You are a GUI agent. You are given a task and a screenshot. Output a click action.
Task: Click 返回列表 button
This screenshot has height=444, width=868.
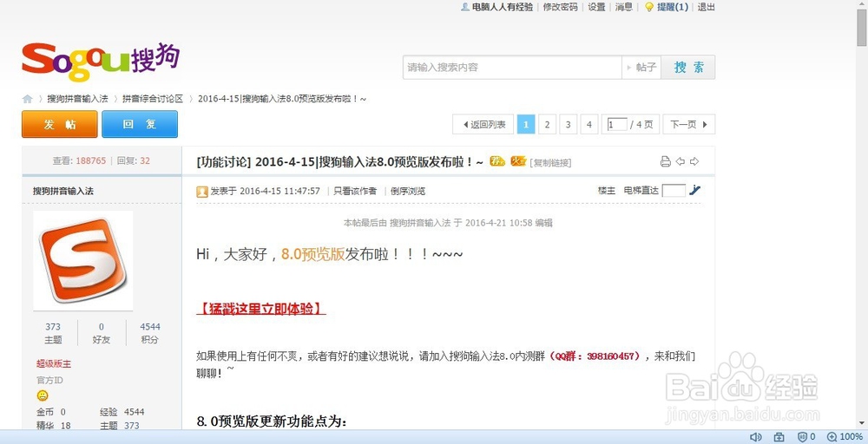[483, 124]
